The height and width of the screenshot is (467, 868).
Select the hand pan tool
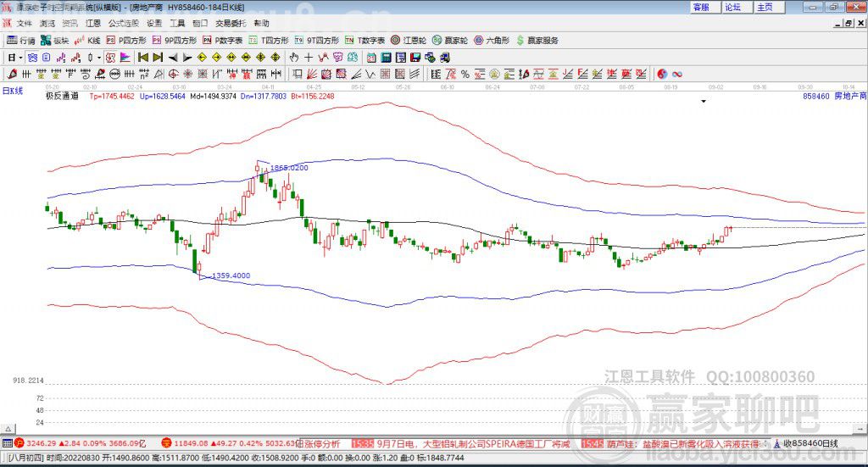click(x=294, y=58)
